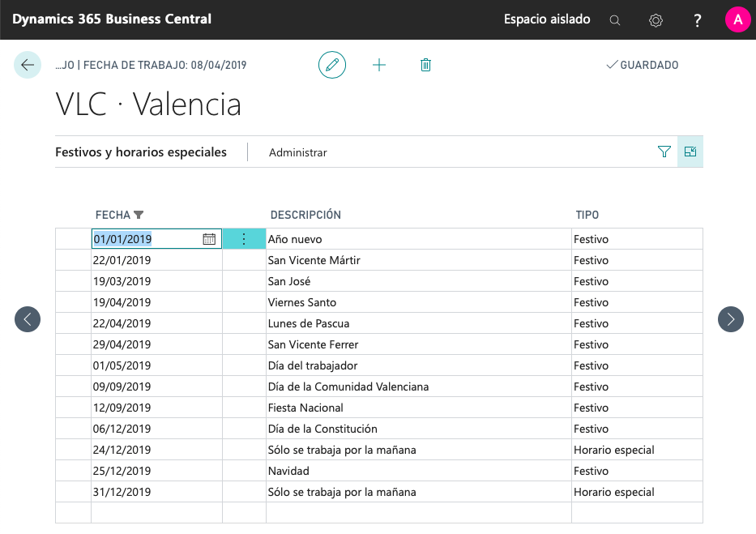Click the plus icon to add new
756x534 pixels.
[x=379, y=65]
